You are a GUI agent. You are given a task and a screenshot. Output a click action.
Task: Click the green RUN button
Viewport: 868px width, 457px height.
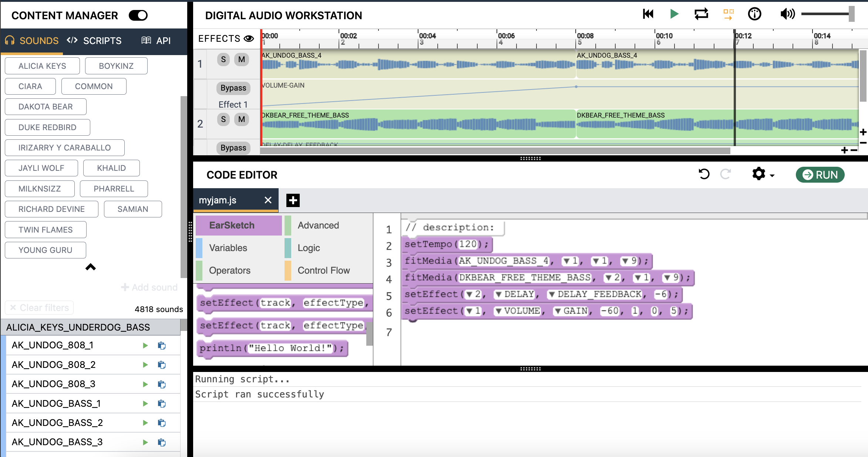point(820,175)
